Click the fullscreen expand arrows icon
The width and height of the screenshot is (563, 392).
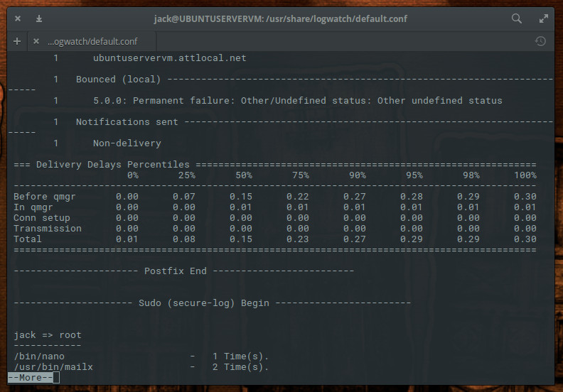tap(544, 18)
